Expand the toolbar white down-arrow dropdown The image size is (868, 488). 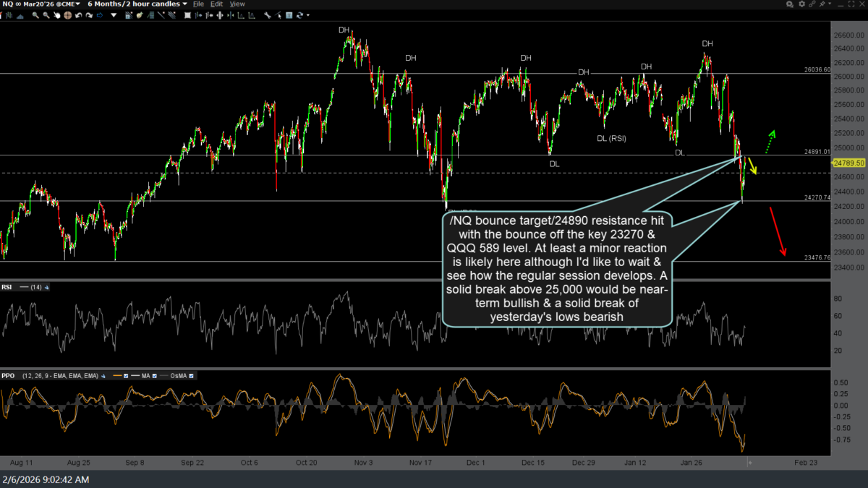click(114, 15)
